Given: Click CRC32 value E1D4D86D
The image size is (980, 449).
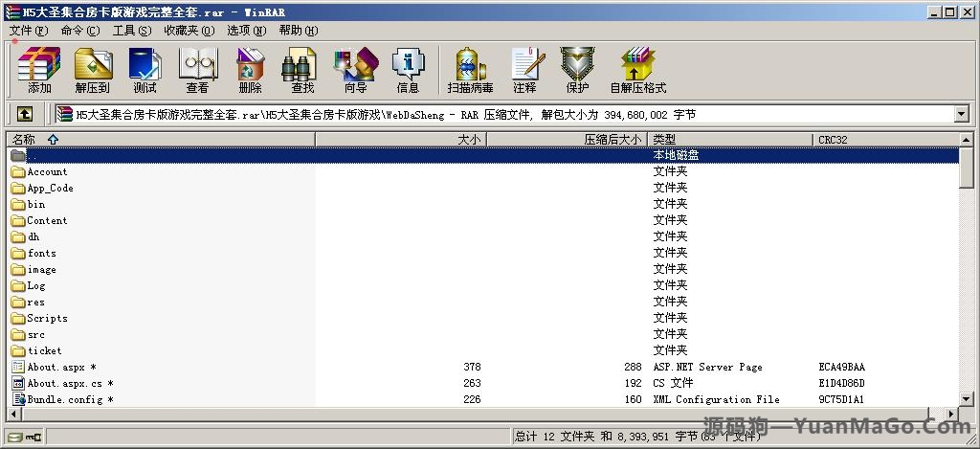Looking at the screenshot, I should point(841,383).
